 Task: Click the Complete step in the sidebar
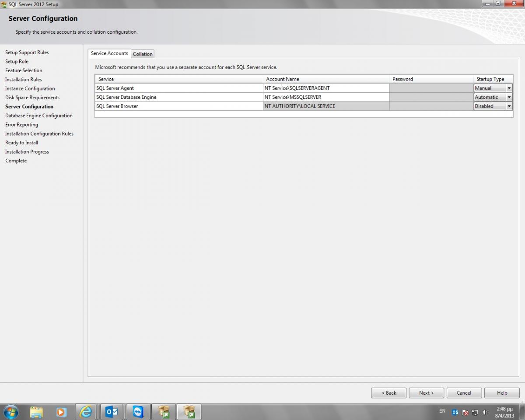pyautogui.click(x=16, y=161)
